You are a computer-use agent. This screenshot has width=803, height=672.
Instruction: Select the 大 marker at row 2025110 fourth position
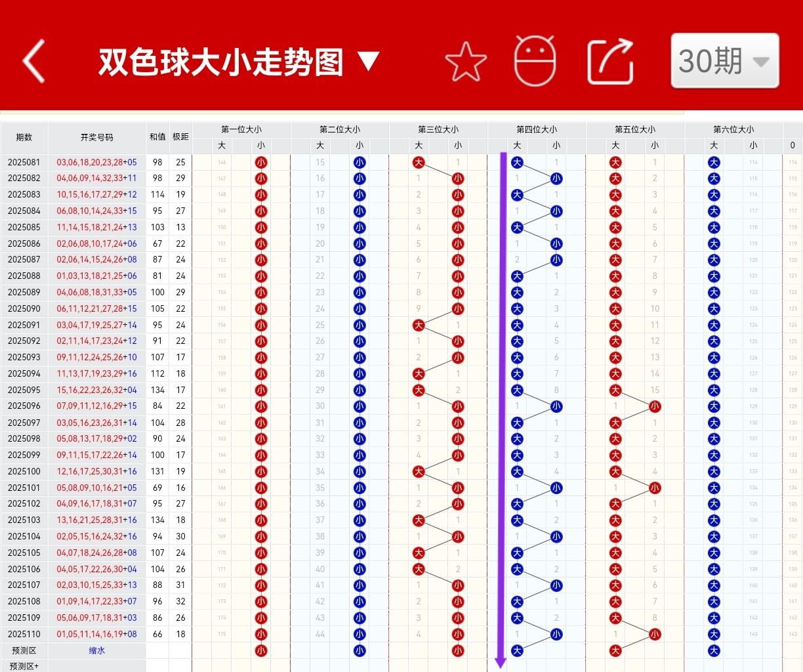click(x=556, y=634)
